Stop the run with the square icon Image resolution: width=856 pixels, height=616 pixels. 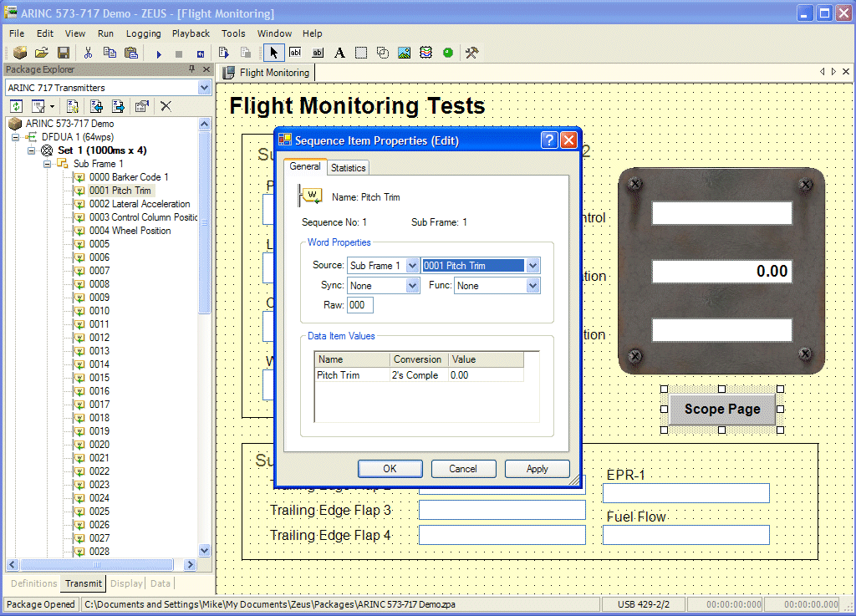tap(179, 54)
